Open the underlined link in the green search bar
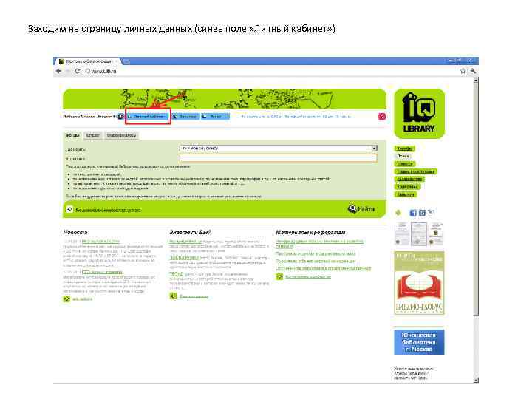This screenshot has width=532, height=399. click(x=108, y=210)
